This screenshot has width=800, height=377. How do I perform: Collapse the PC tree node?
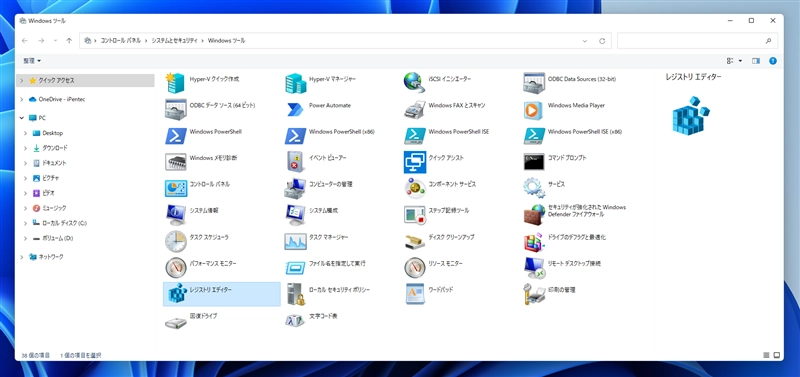point(21,118)
